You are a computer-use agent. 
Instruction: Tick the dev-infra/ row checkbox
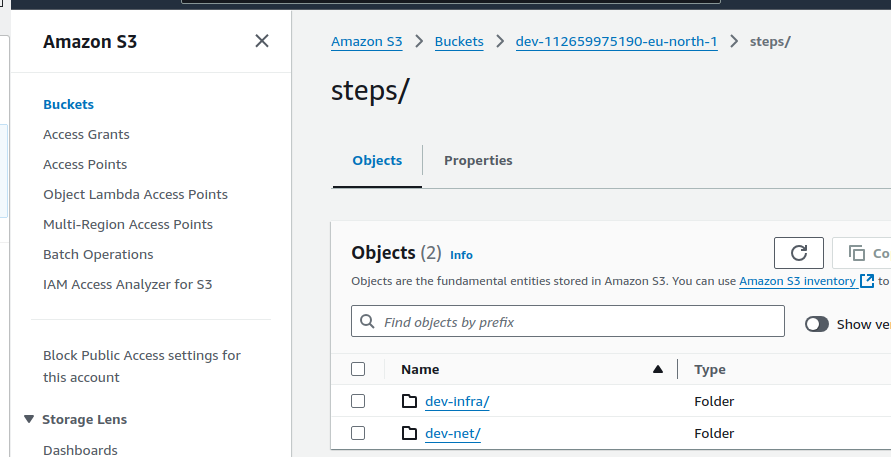pos(358,401)
